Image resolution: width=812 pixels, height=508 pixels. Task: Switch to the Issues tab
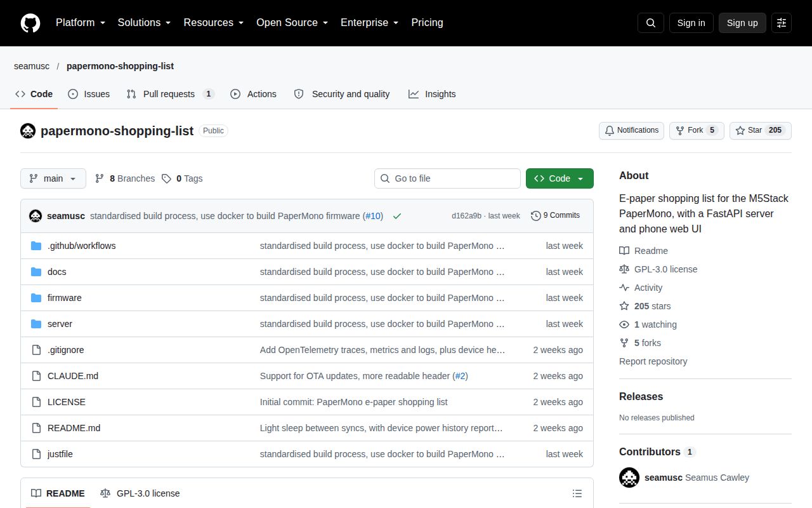[89, 94]
